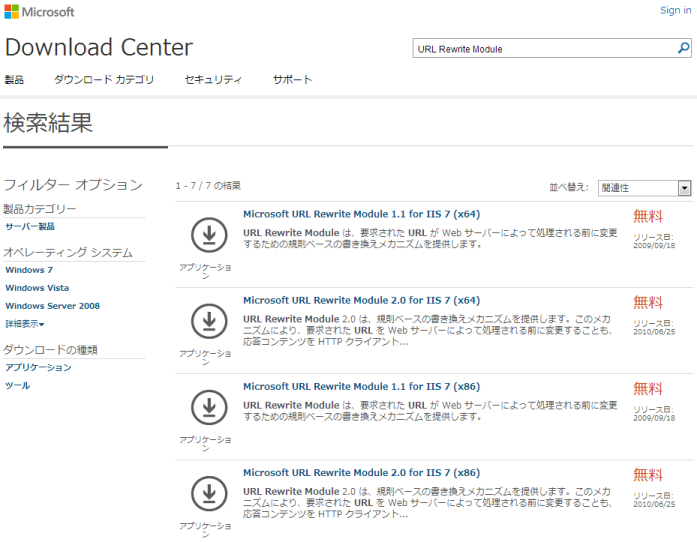Viewport: 697px width, 542px height.
Task: Click the Microsoft logo
Action: coord(39,12)
